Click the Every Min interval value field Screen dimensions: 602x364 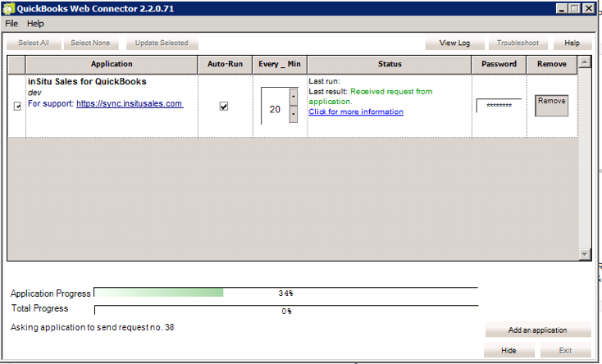(274, 107)
